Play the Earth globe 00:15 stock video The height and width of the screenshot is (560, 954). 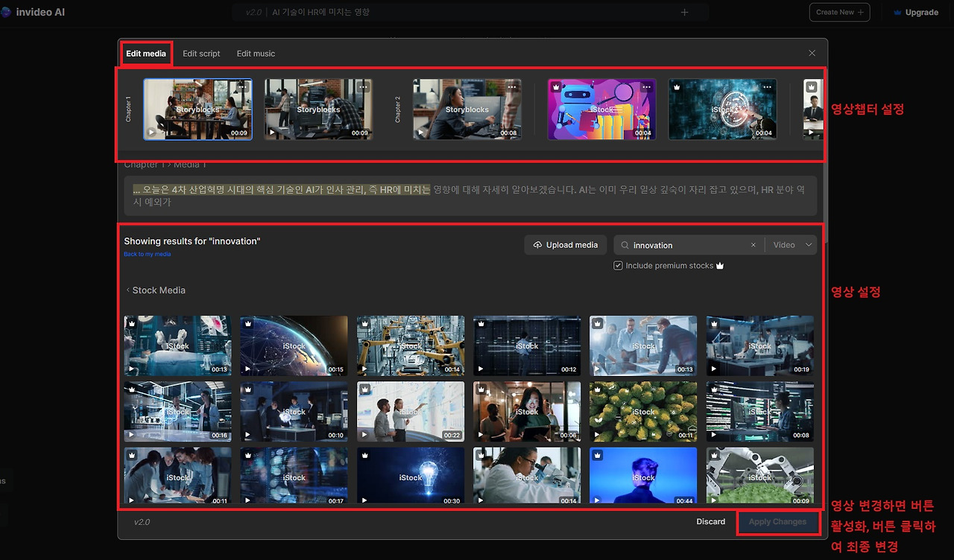click(x=247, y=369)
